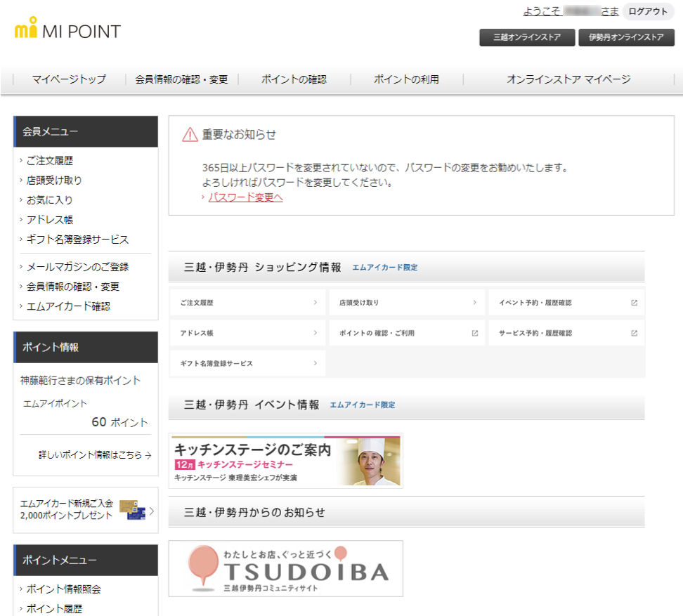Click external link icon on サービス予約・履歴確認

635,333
